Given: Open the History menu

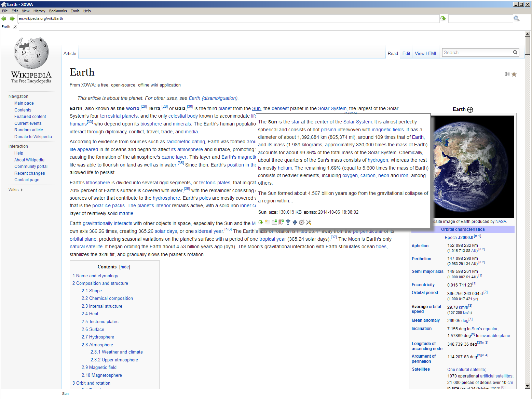Looking at the screenshot, I should coord(39,11).
